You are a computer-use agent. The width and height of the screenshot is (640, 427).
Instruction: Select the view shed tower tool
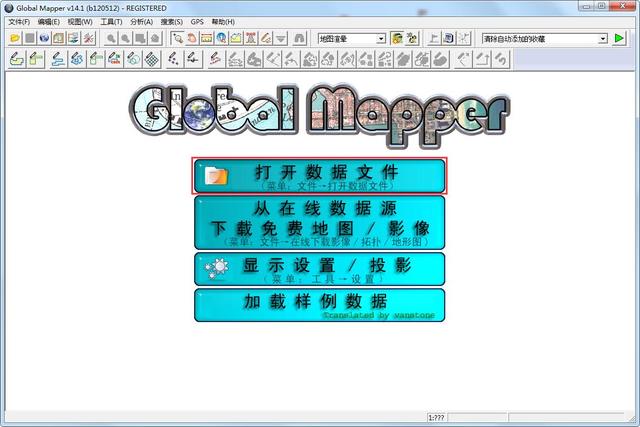(251, 38)
